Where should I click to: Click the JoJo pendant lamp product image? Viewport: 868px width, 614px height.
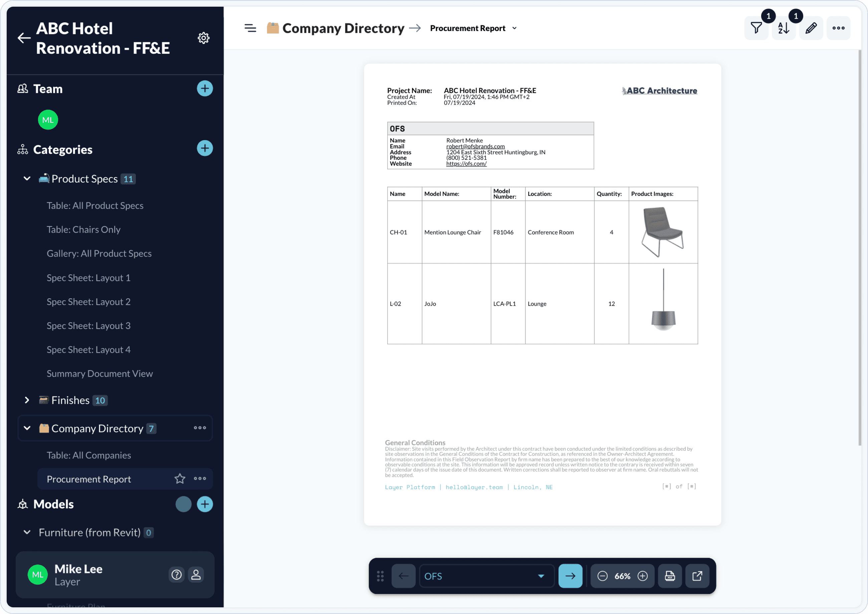pyautogui.click(x=663, y=300)
